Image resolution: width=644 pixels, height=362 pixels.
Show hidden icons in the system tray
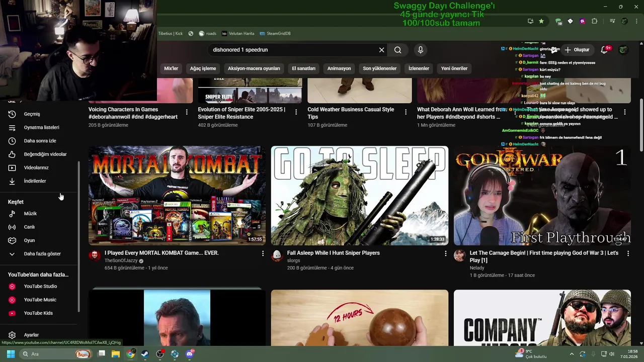pyautogui.click(x=572, y=354)
